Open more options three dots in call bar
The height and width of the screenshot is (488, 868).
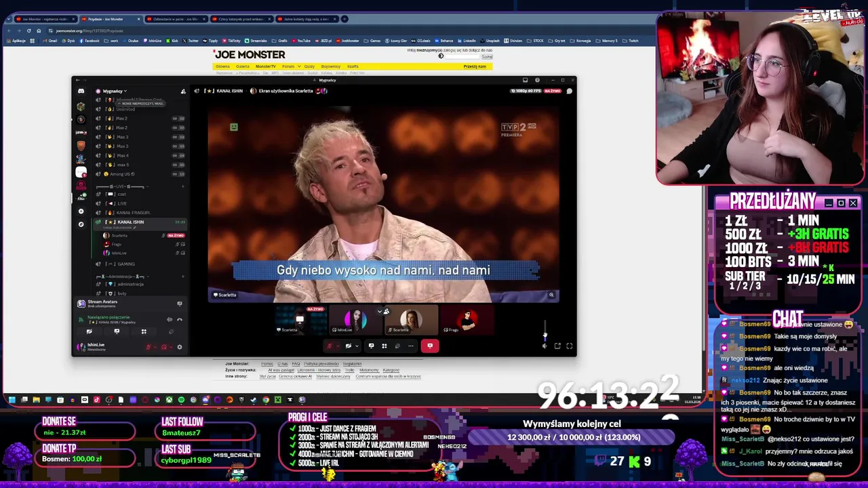click(x=410, y=346)
